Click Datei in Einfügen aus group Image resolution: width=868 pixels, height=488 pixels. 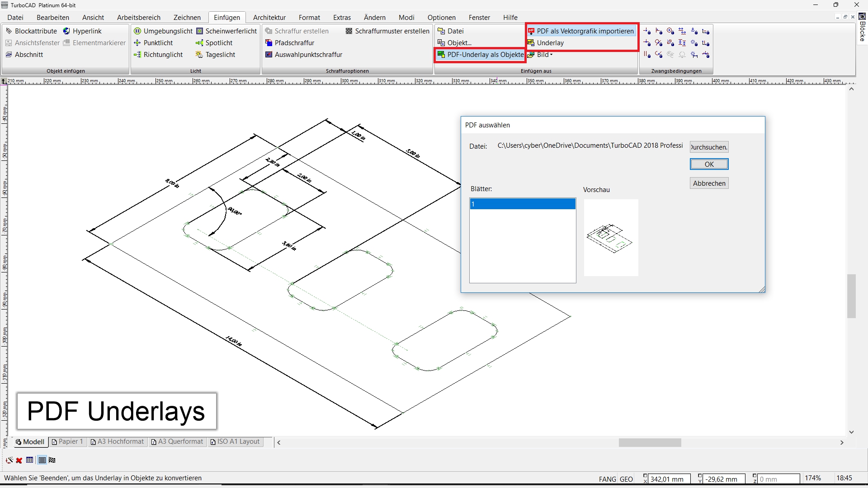451,31
